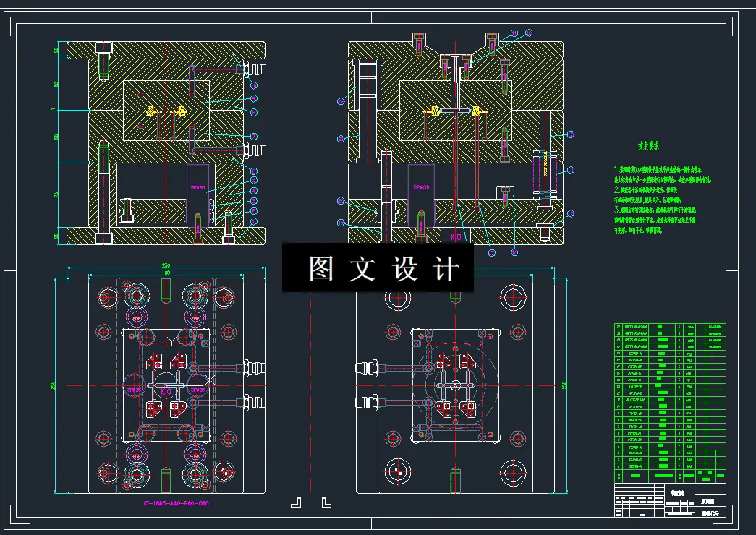Select row 22 number cell in the parts list
The width and height of the screenshot is (756, 535).
tap(619, 327)
